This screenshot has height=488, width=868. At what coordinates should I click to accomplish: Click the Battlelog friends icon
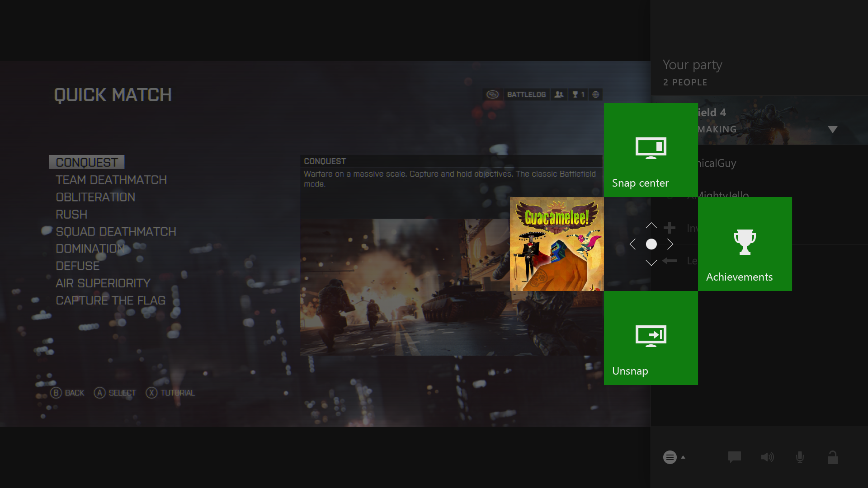559,94
